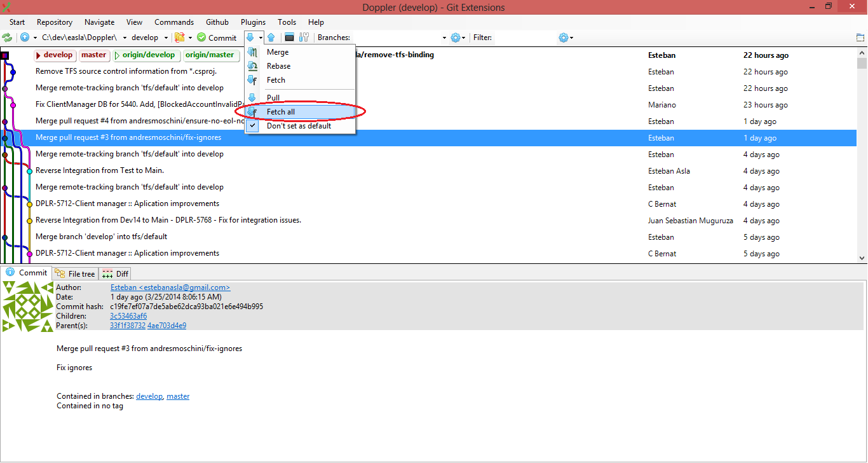Click the green refresh revisions icon
The width and height of the screenshot is (868, 463).
coord(7,38)
